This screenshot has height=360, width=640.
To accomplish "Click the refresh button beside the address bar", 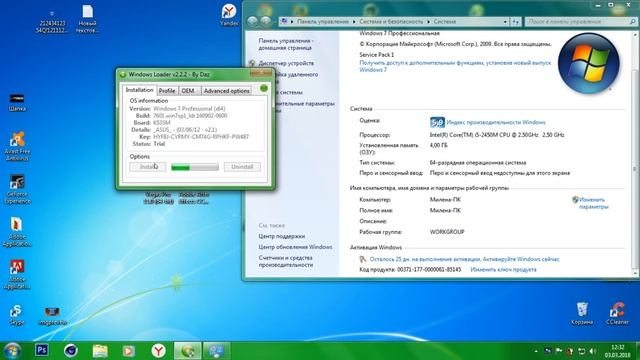I will click(516, 22).
